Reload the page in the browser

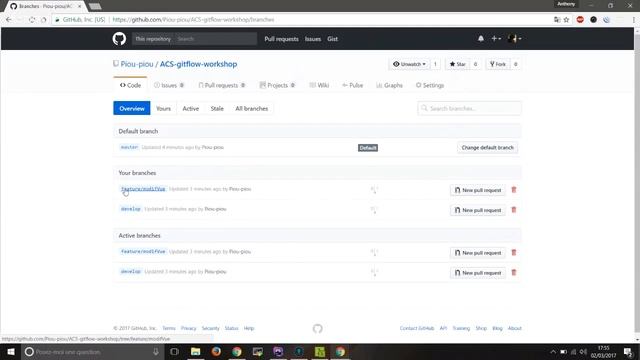point(32,20)
